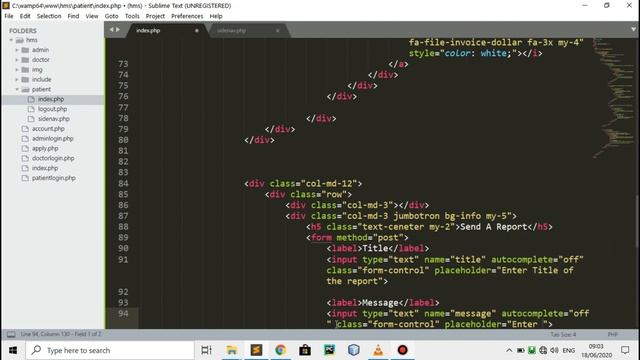
Task: Open the View menu
Action: point(92,16)
